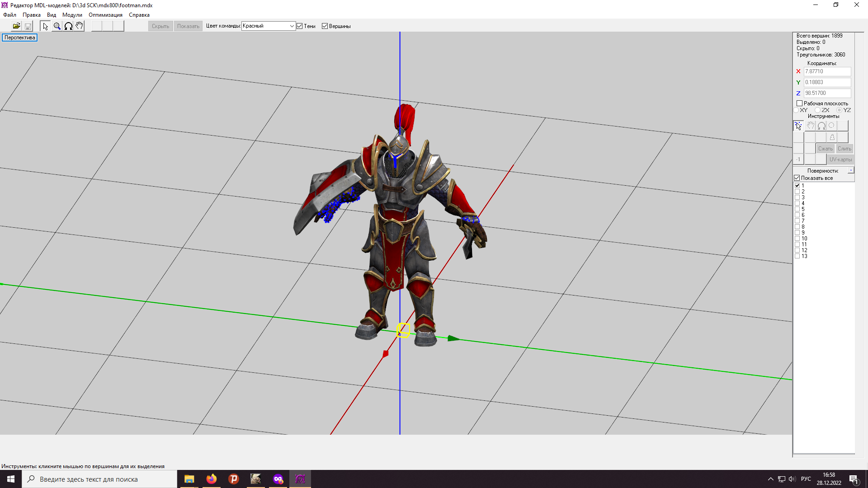Open the Оптимизация menu

(105, 15)
